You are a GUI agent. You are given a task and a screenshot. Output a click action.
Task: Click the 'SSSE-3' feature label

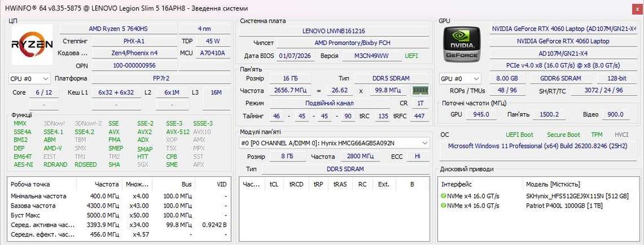coord(203,123)
